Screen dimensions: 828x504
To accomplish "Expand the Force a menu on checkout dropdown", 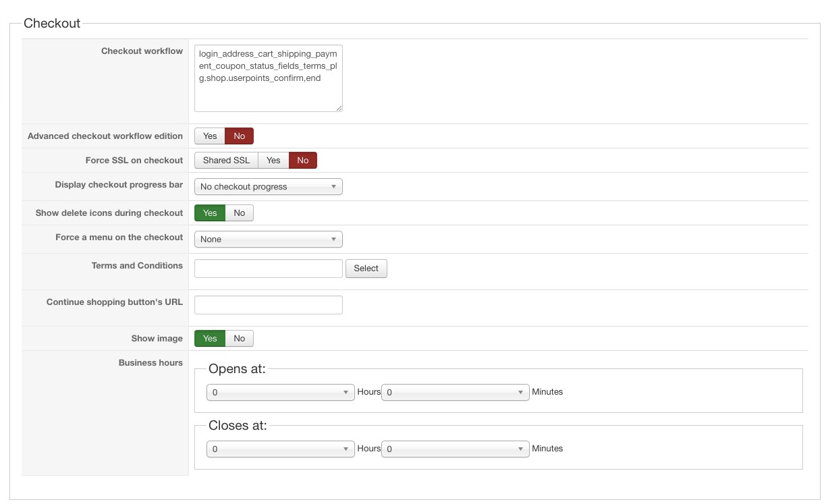I will click(268, 240).
